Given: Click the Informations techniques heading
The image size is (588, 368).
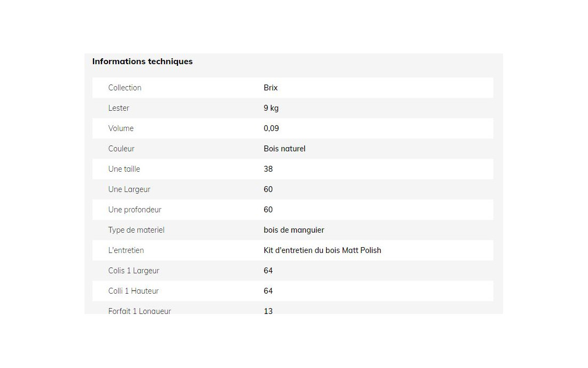Looking at the screenshot, I should tap(143, 61).
